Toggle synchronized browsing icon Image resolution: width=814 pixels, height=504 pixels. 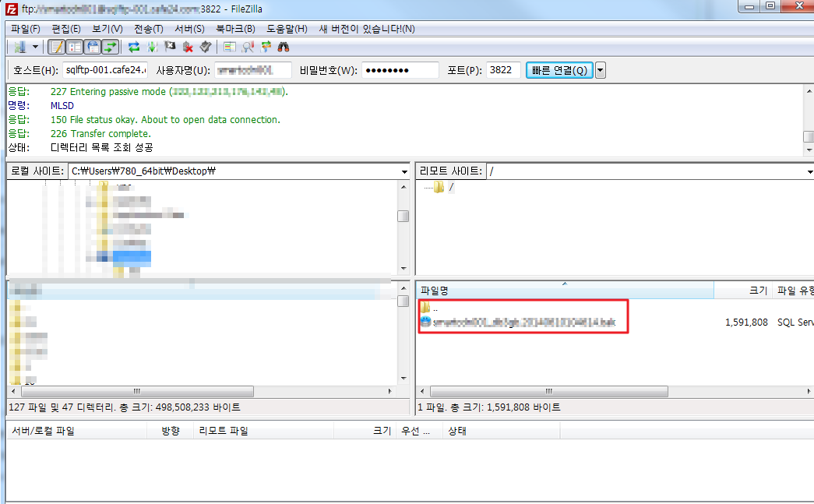click(266, 47)
